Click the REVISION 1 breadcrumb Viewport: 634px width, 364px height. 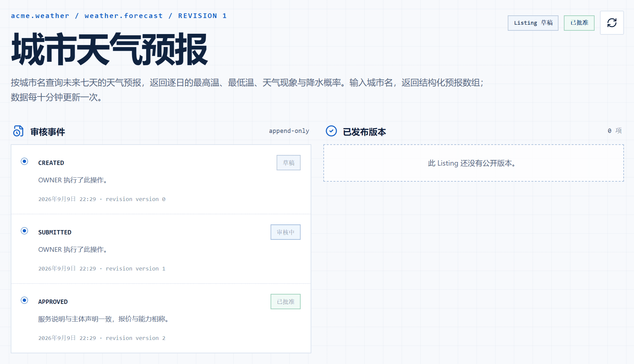[x=202, y=16]
